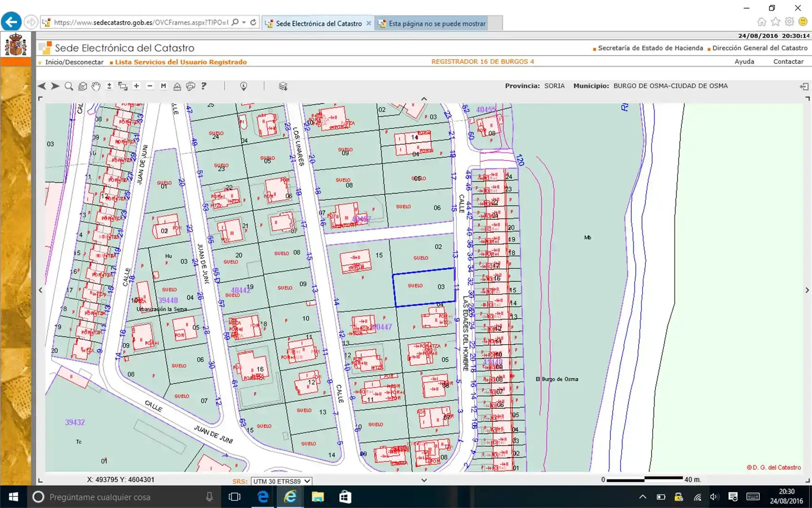
Task: Go to the next map view arrow
Action: point(55,86)
